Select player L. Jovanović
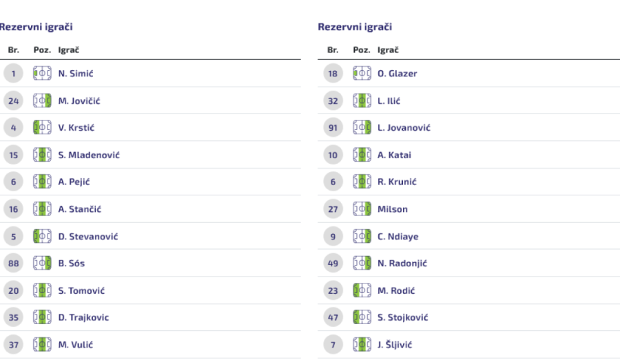 coord(405,127)
